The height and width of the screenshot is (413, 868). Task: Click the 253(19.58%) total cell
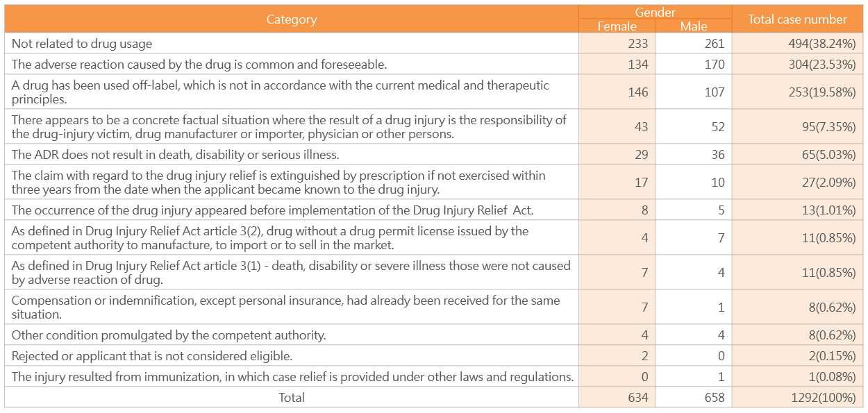click(x=797, y=92)
